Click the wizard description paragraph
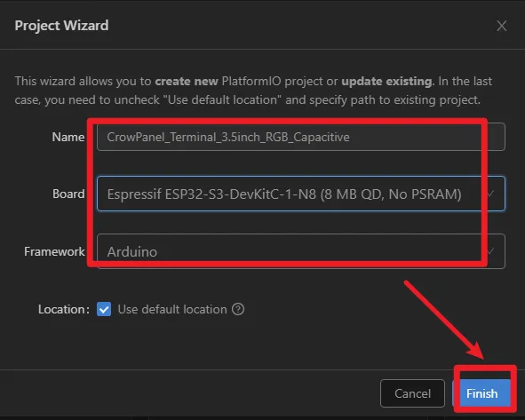Viewport: 525px width, 420px height. (x=253, y=91)
